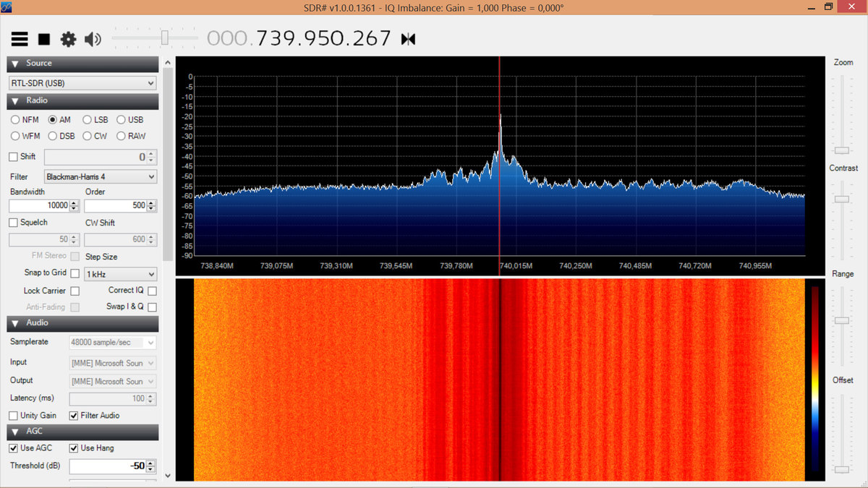Screen dimensions: 868x488
Task: Click the Threshold spinner arrows
Action: coord(151,466)
